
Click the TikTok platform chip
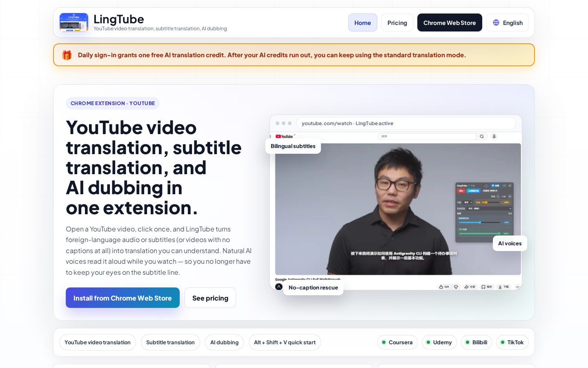[x=512, y=342]
